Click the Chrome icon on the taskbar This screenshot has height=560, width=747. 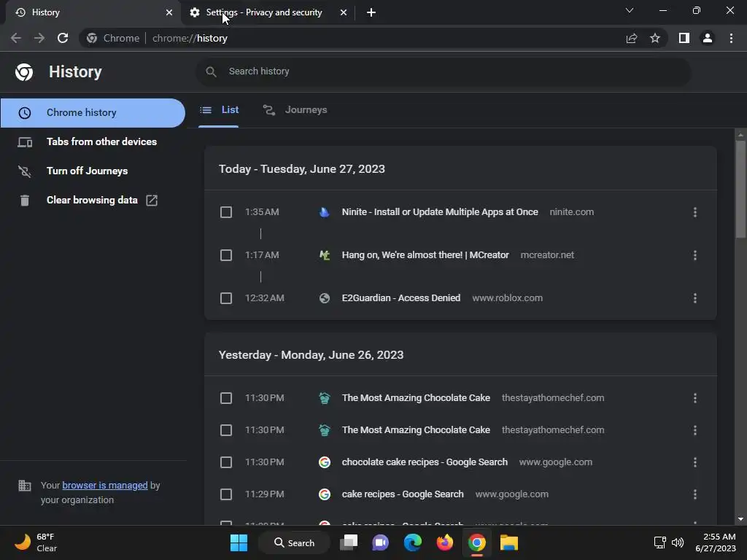tap(477, 542)
